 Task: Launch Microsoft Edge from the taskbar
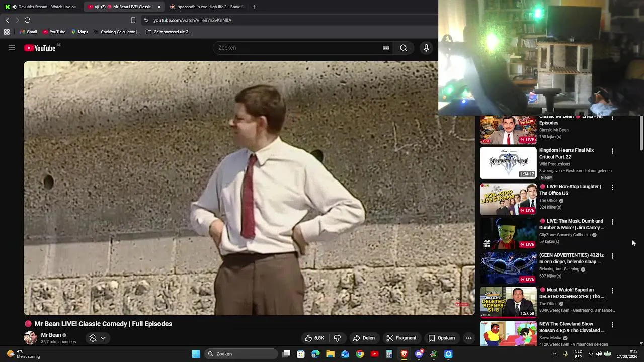[x=315, y=354]
